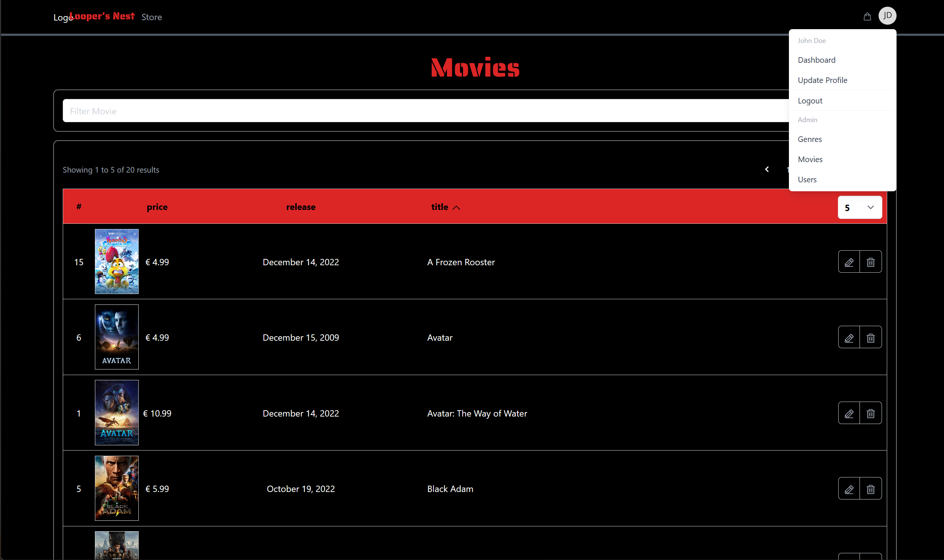The image size is (944, 560).
Task: Open the per-page dropdown showing 5
Action: click(860, 207)
